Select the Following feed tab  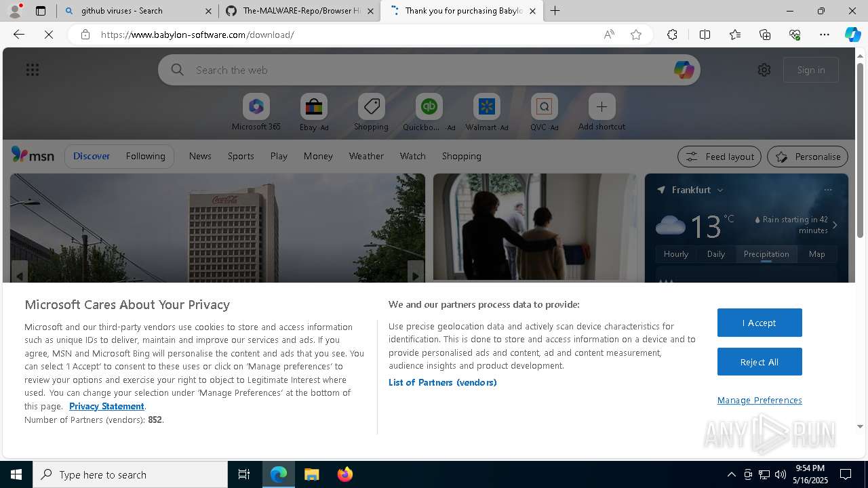(145, 156)
